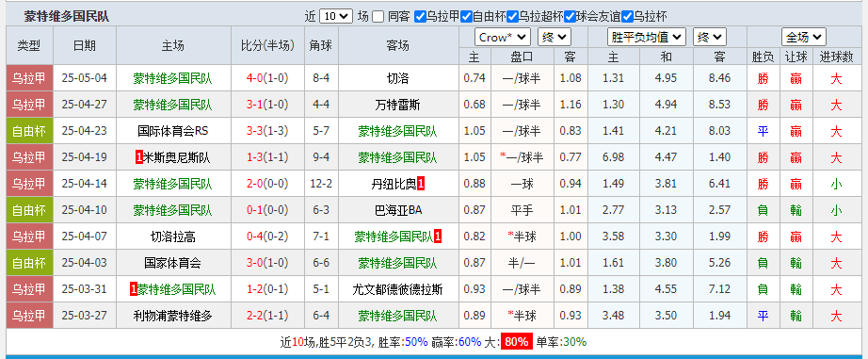868x359 pixels.
Task: Select the 蒙特维多国民队 table title
Action: pyautogui.click(x=67, y=17)
